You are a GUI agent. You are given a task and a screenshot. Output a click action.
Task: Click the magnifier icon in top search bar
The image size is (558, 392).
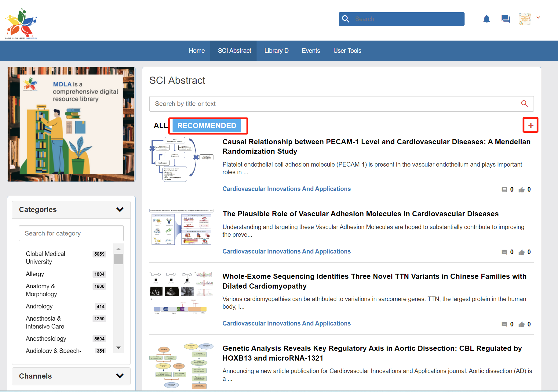[346, 19]
